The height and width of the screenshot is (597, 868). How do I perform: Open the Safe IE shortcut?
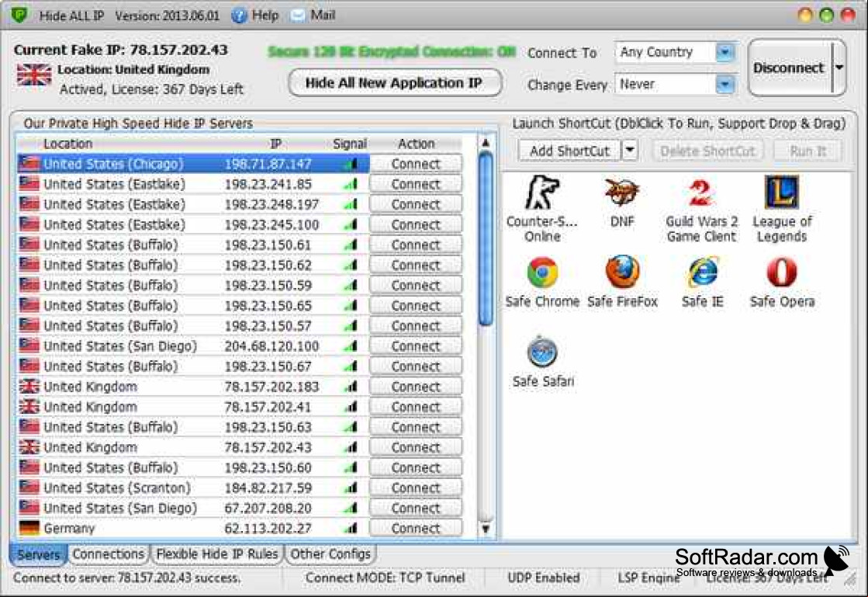[702, 282]
